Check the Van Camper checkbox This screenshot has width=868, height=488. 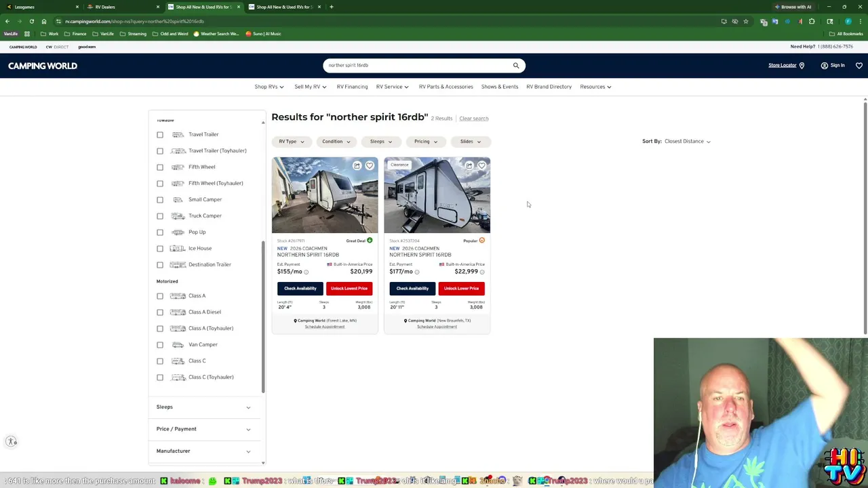click(160, 345)
